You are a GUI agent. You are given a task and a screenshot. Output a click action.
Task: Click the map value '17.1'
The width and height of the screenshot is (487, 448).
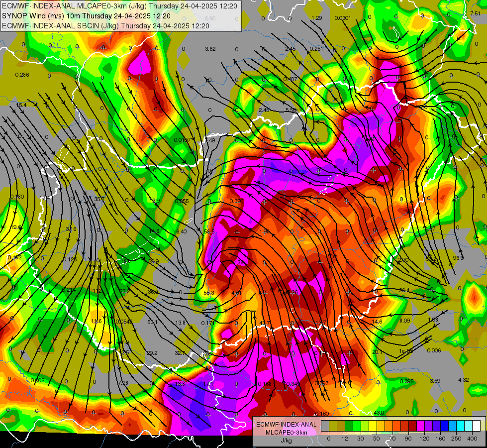click(x=208, y=384)
